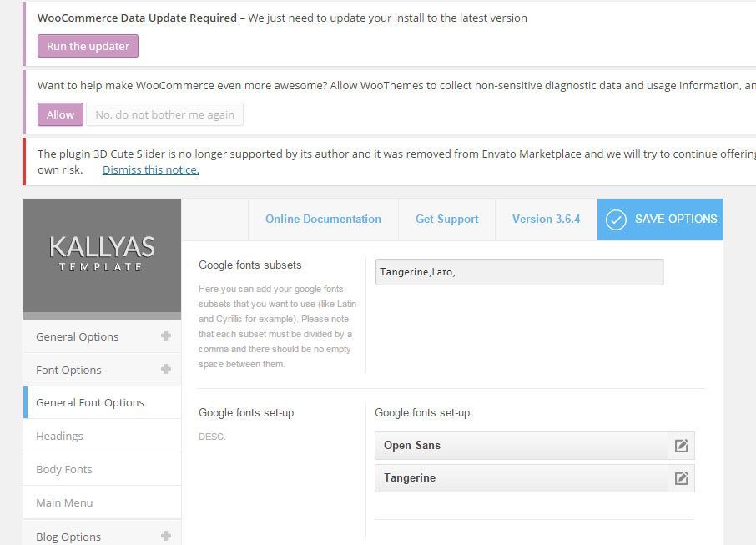Click the DESC. description text
The width and height of the screenshot is (756, 545).
(212, 437)
